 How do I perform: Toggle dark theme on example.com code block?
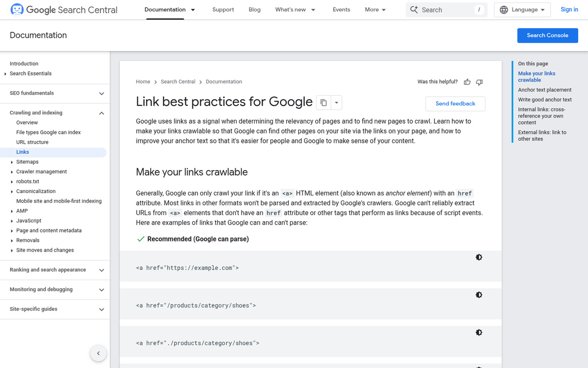[x=479, y=257]
